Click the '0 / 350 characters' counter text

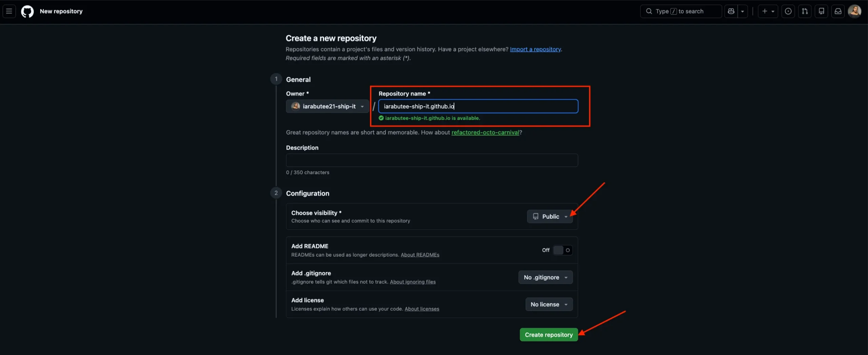308,172
